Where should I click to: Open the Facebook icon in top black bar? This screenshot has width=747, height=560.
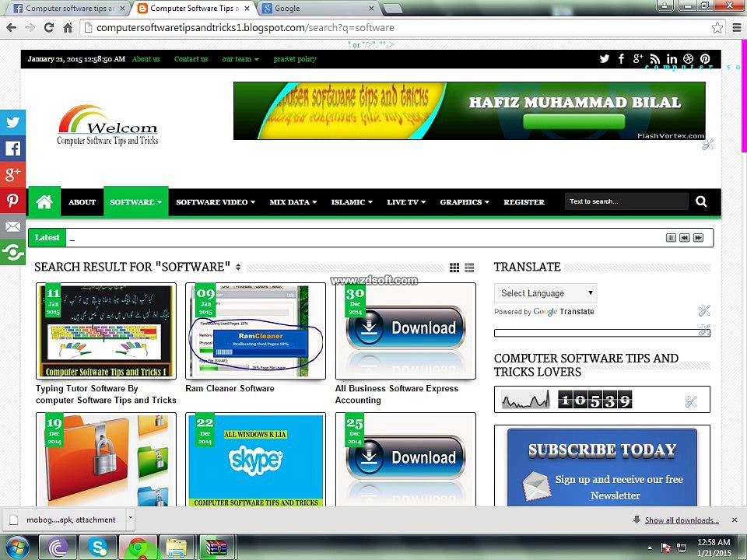(621, 59)
